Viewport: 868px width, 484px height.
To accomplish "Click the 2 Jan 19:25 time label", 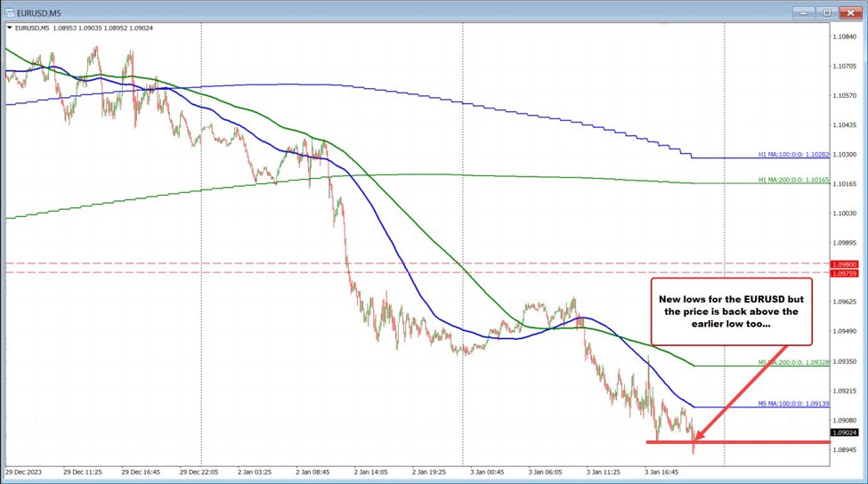I will click(429, 472).
